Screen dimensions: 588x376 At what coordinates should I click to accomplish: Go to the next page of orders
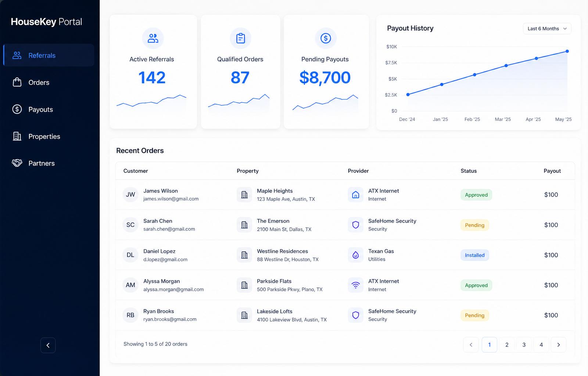point(559,345)
